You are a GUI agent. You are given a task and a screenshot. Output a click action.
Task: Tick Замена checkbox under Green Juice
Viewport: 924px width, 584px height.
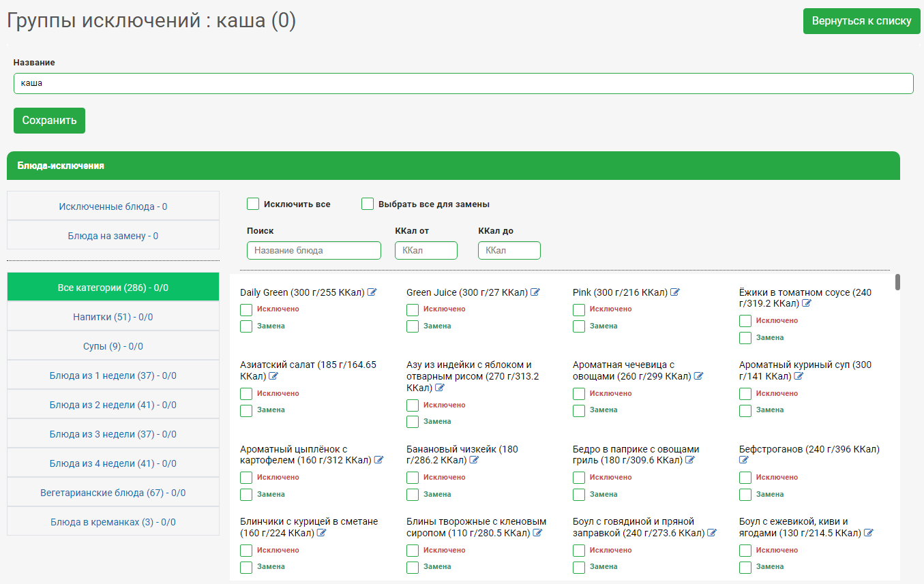coord(413,326)
